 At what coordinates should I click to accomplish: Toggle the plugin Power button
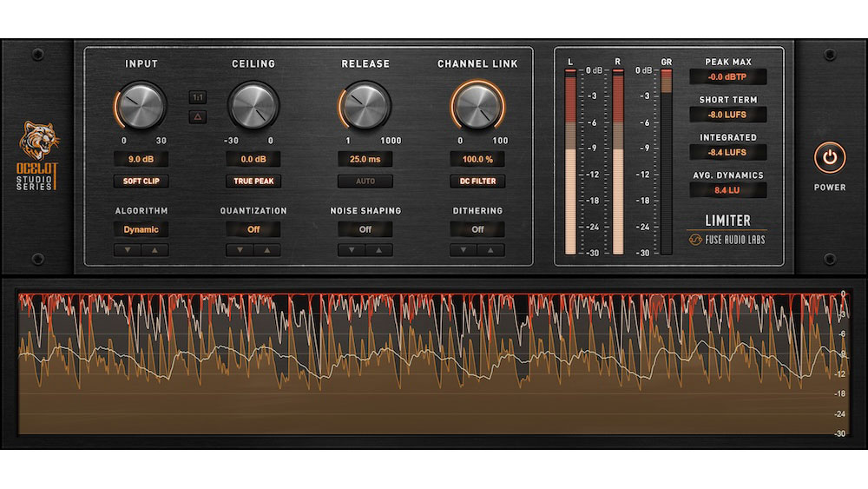[x=829, y=158]
